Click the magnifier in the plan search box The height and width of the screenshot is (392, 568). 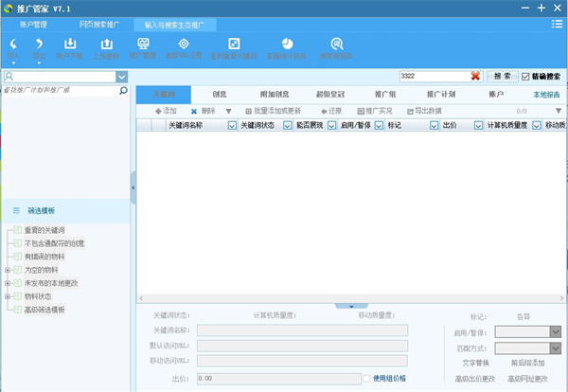(123, 92)
